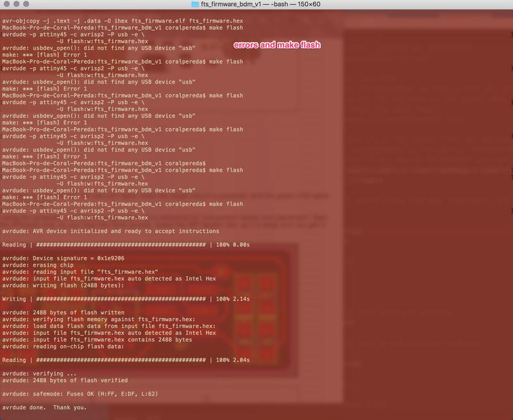Click line 'reading input file "fts_firmware.hex"'

coord(80,272)
